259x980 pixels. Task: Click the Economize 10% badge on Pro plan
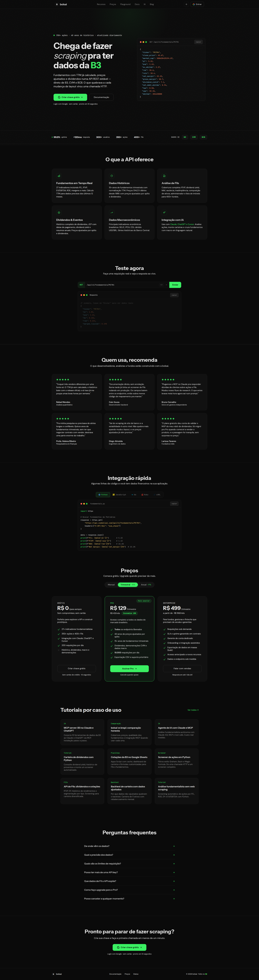pyautogui.click(x=129, y=613)
